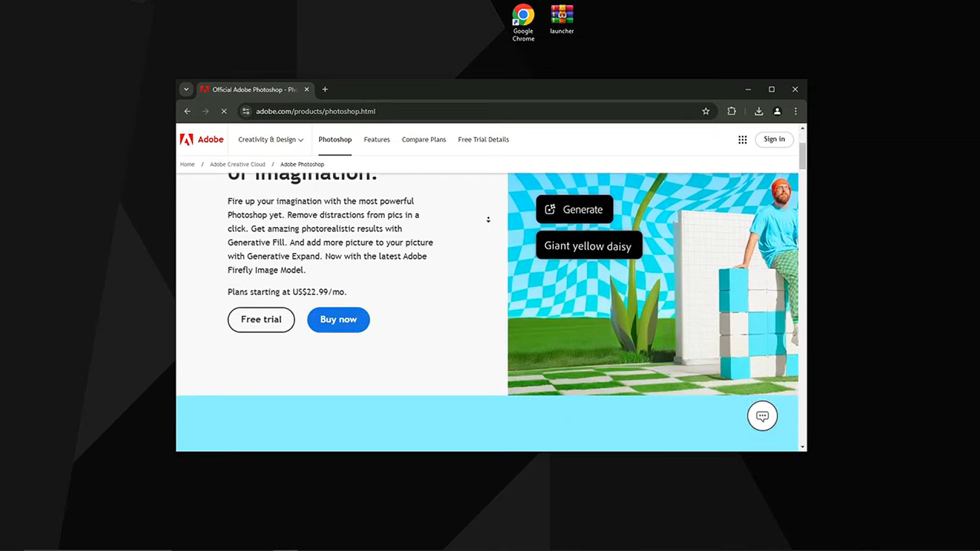The width and height of the screenshot is (980, 551).
Task: Select Photoshop nav item
Action: coord(335,139)
